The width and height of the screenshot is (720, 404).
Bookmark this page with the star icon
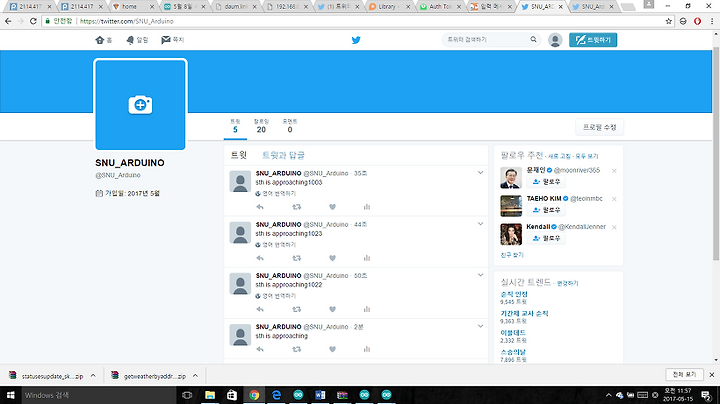click(x=668, y=21)
